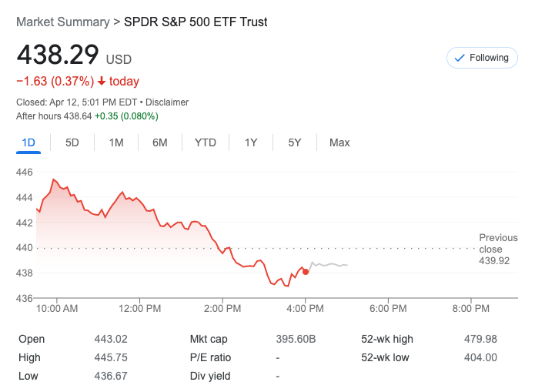Screen dimensions: 535x392
Task: Click the 438.29 price value
Action: [58, 55]
